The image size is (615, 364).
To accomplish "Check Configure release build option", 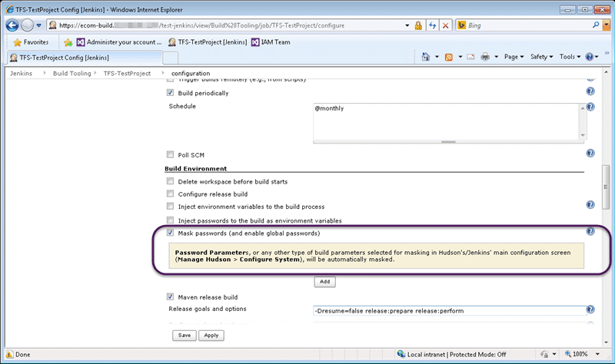I will point(170,194).
